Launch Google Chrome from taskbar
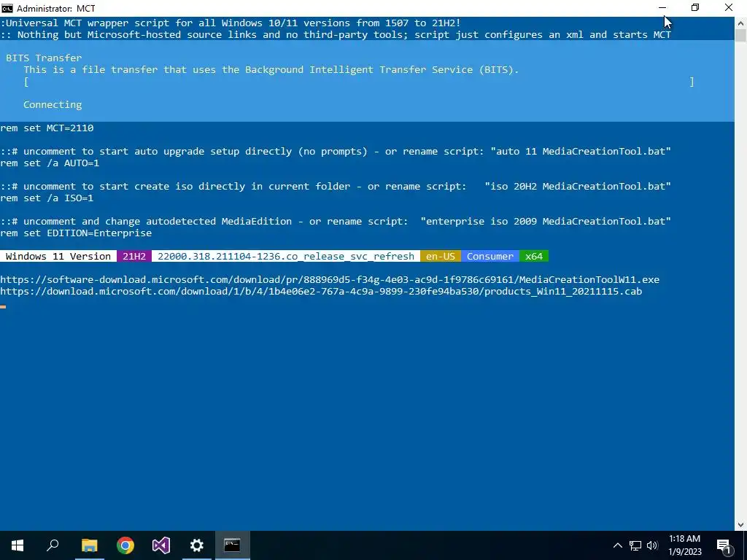 tap(125, 545)
